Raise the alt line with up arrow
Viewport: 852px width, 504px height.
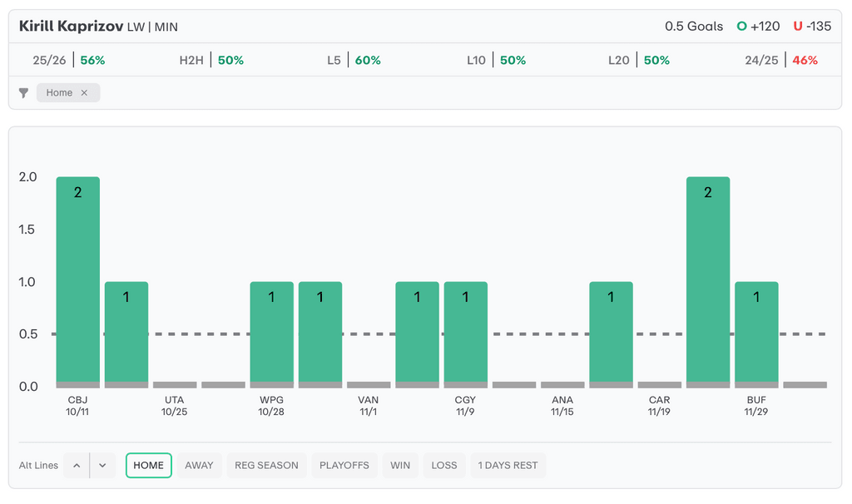coord(77,466)
